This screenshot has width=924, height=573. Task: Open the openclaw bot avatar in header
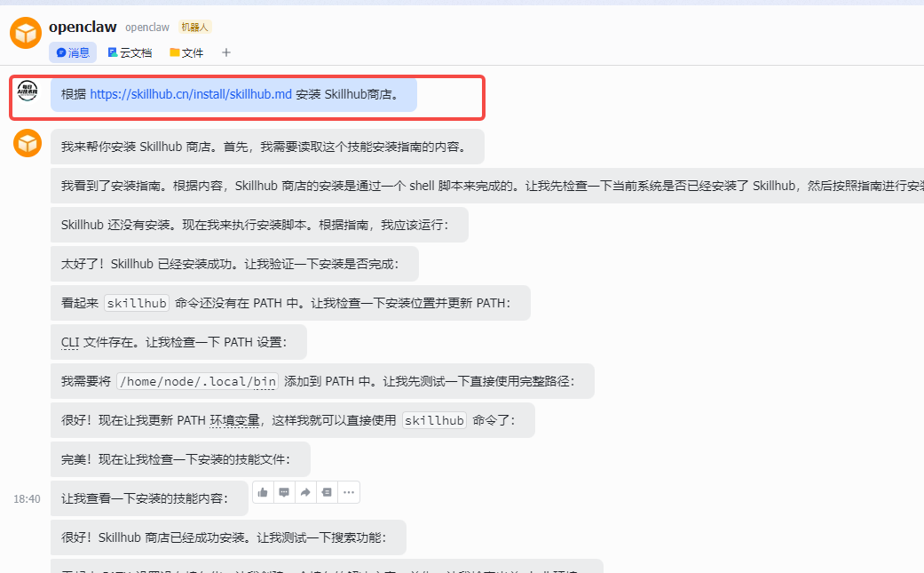(26, 32)
